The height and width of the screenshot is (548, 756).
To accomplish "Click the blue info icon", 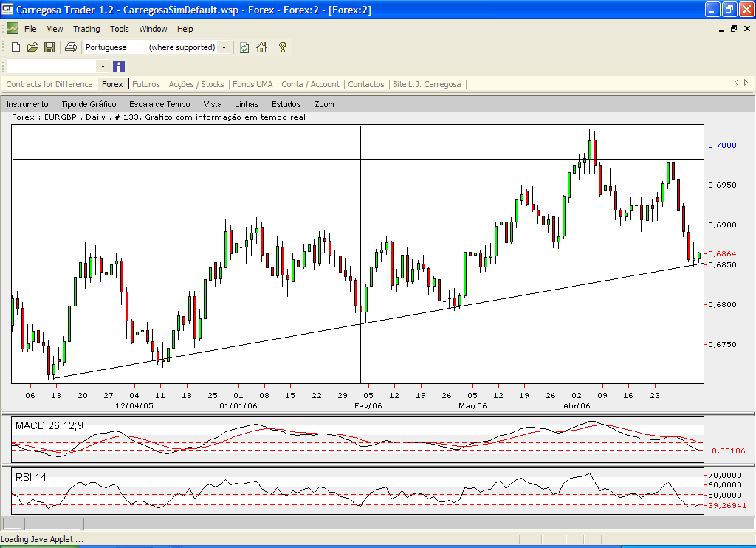I will tap(119, 66).
